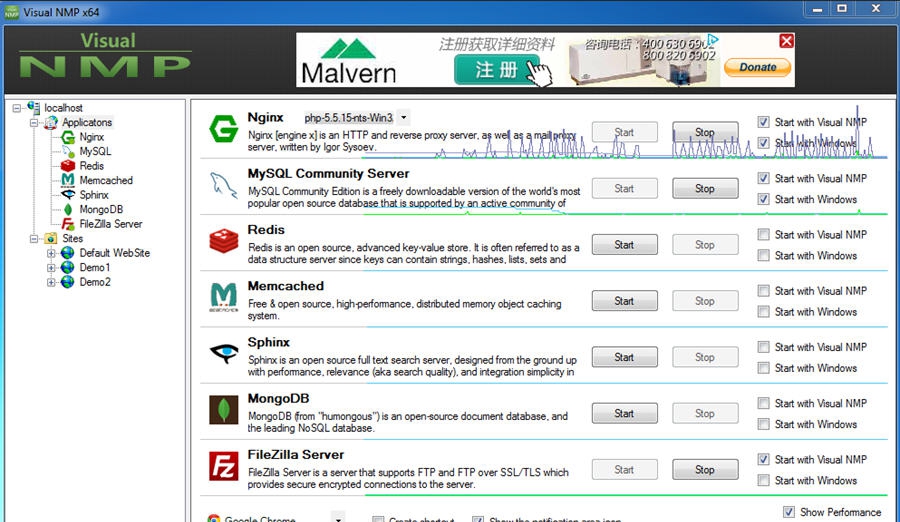This screenshot has height=522, width=900.
Task: Enable MongoDB Start with Visual NMP
Action: (763, 403)
